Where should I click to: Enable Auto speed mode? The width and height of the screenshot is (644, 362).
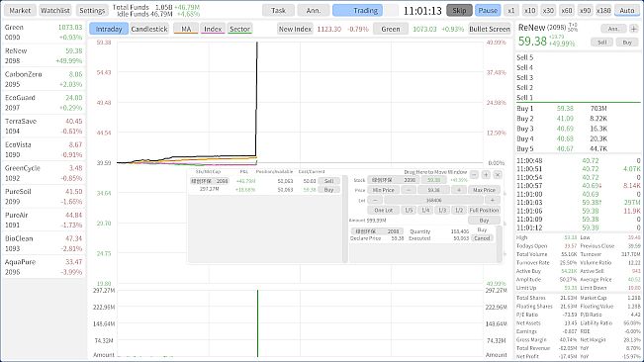coord(627,10)
